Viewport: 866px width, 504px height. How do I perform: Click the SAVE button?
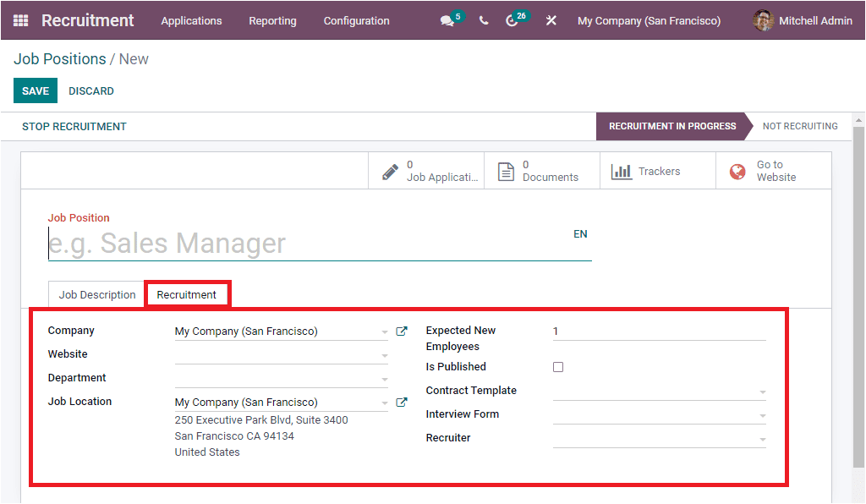pos(35,90)
